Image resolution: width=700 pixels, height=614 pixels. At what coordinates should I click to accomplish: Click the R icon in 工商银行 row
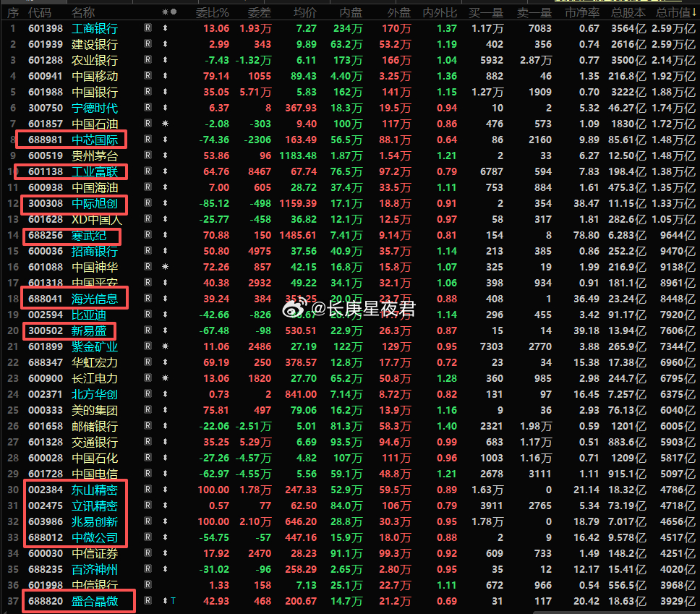[148, 28]
